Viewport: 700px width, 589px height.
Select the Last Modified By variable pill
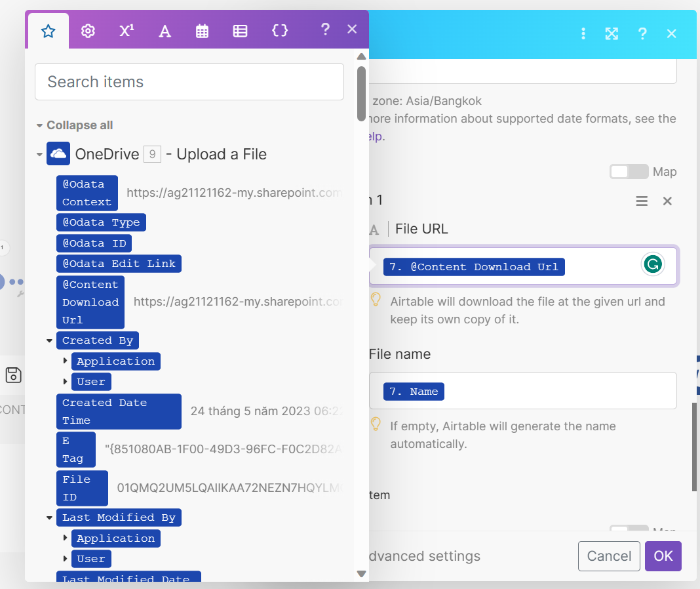tap(119, 518)
